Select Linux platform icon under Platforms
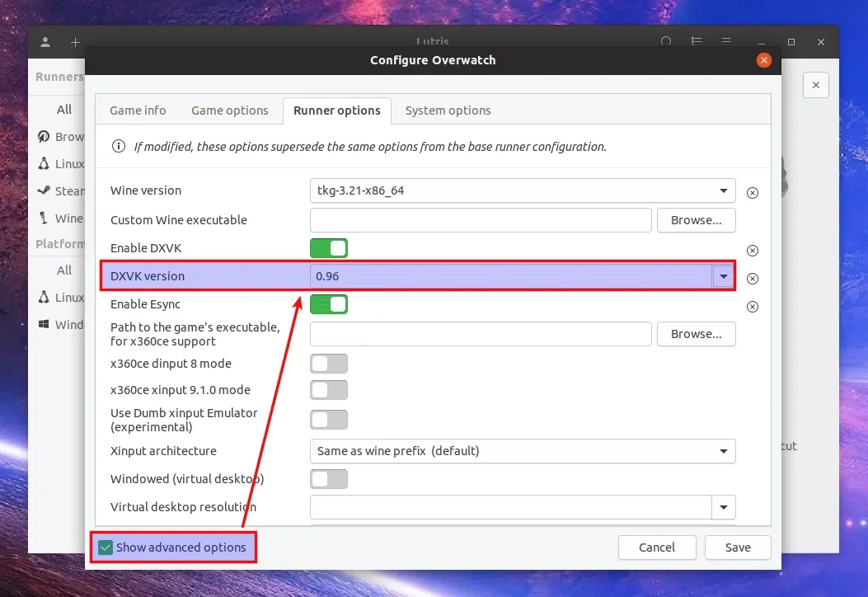The height and width of the screenshot is (597, 868). tap(44, 297)
